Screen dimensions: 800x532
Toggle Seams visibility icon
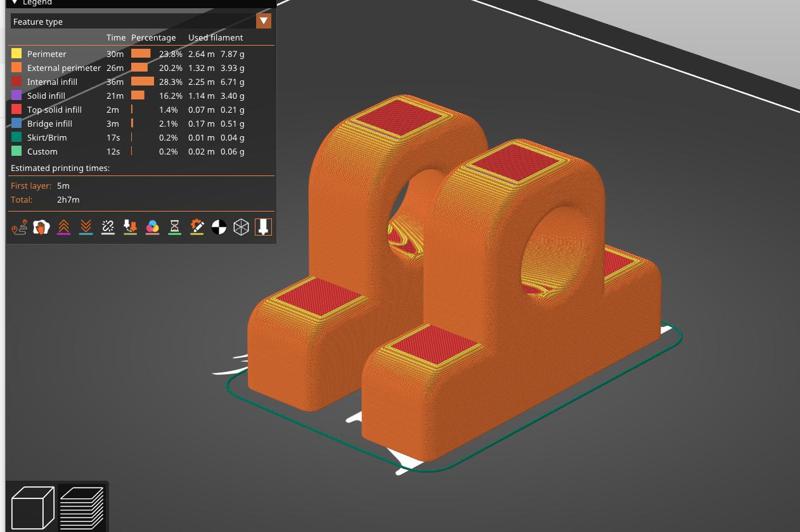tap(108, 226)
